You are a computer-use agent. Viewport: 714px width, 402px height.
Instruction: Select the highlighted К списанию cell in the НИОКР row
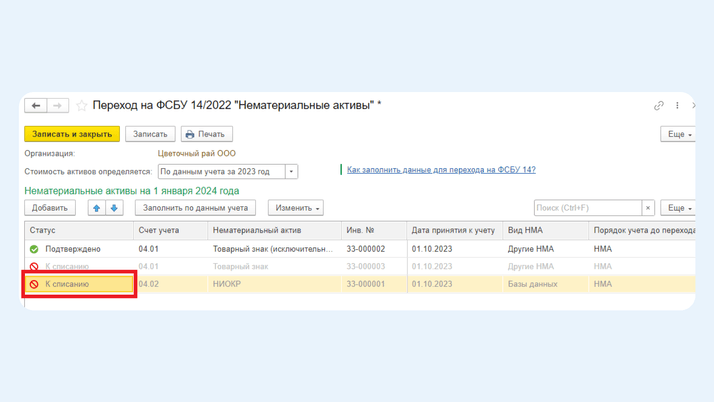coord(79,284)
